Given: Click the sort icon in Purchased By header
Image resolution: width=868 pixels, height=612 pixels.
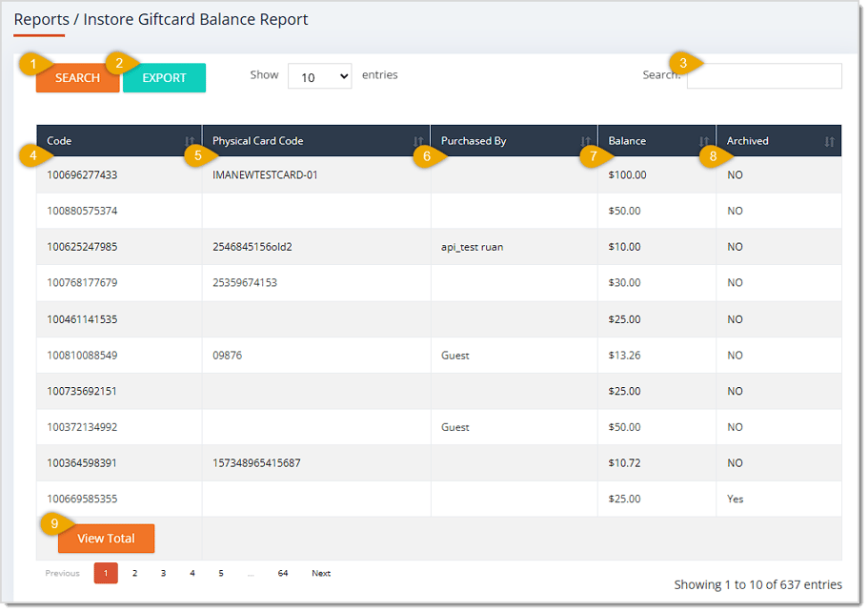Looking at the screenshot, I should pos(585,142).
